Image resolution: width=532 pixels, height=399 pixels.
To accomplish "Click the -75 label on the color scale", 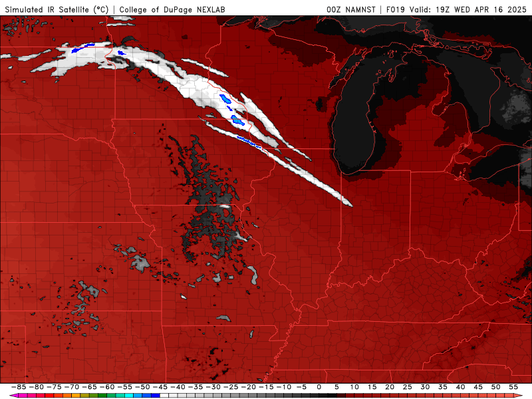I will click(x=54, y=387).
